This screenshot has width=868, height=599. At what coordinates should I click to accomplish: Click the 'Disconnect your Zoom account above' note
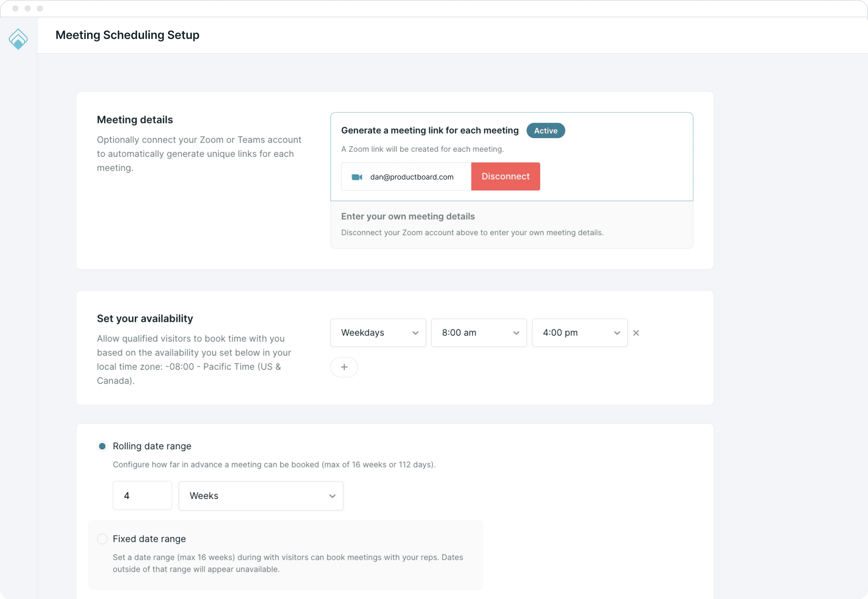(x=472, y=233)
